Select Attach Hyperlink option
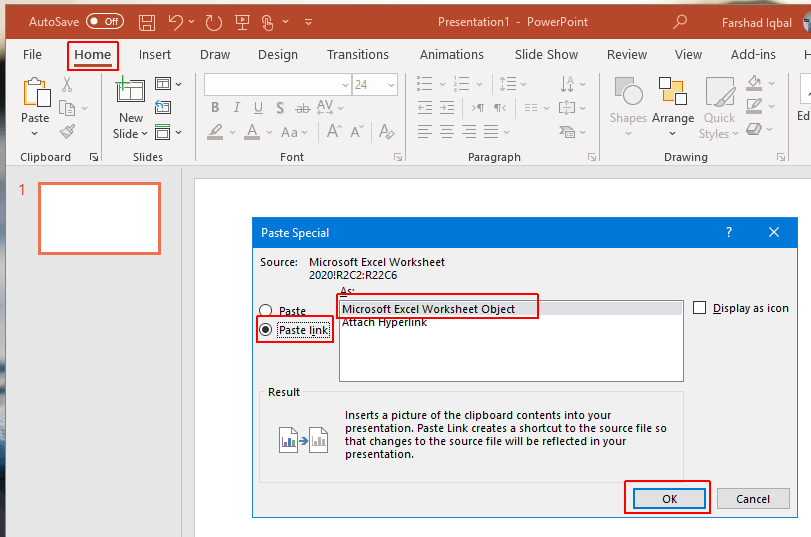This screenshot has width=811, height=537. click(x=511, y=322)
